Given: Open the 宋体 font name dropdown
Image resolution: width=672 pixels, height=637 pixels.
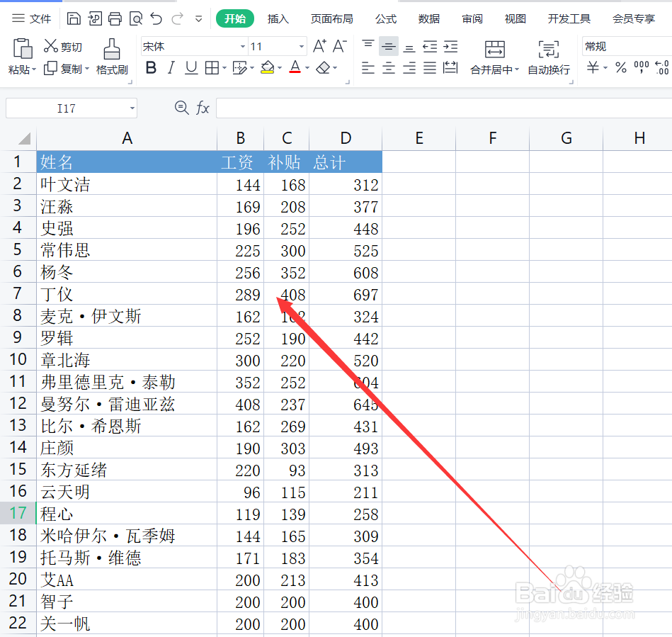Looking at the screenshot, I should (243, 46).
